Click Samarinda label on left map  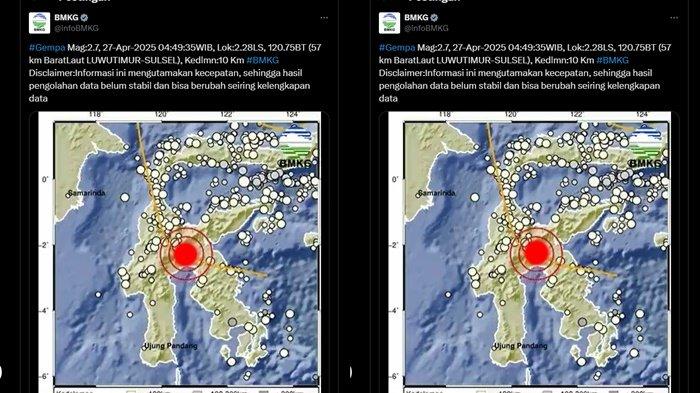(87, 193)
